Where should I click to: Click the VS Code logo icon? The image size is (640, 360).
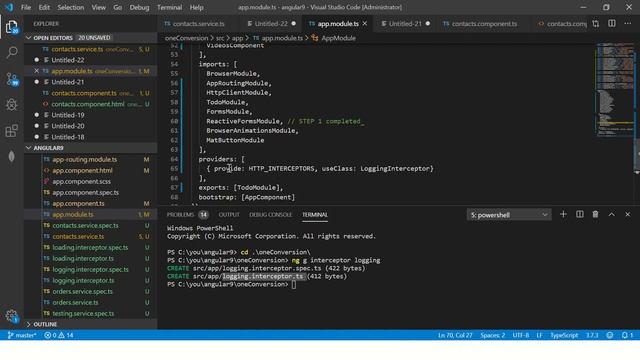click(x=9, y=7)
